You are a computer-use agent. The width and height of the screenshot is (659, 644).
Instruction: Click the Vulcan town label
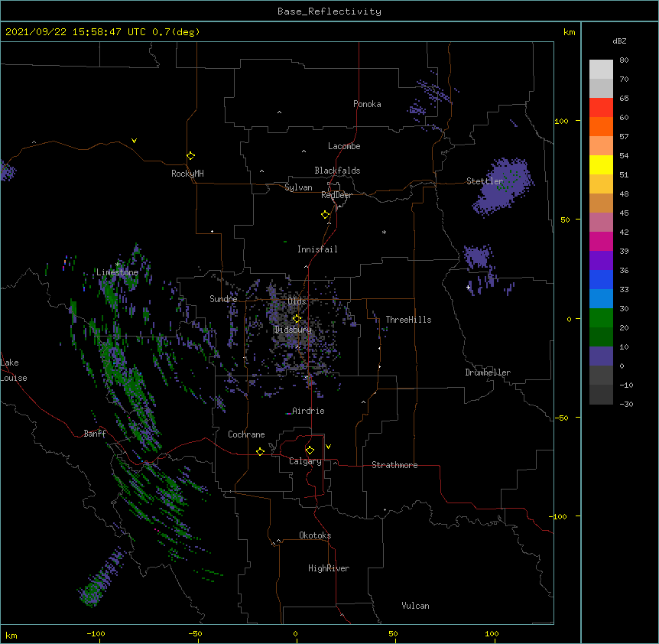tap(415, 606)
